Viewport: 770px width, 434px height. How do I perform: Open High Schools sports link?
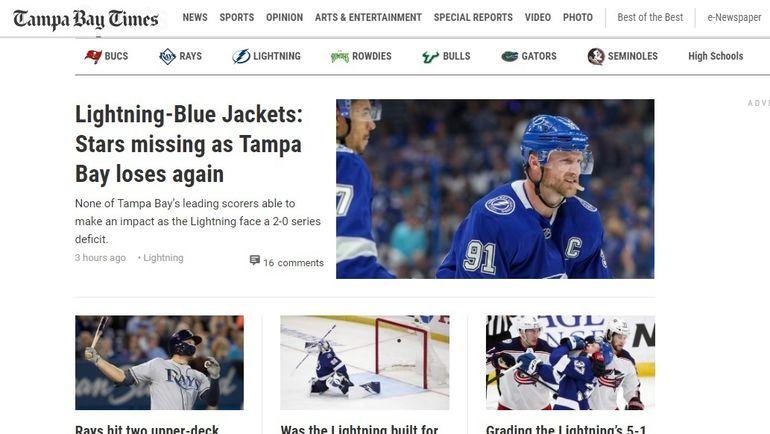pos(715,56)
